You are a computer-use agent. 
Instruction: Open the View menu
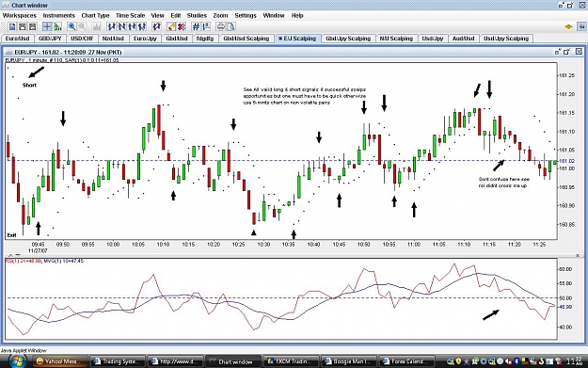pos(157,15)
